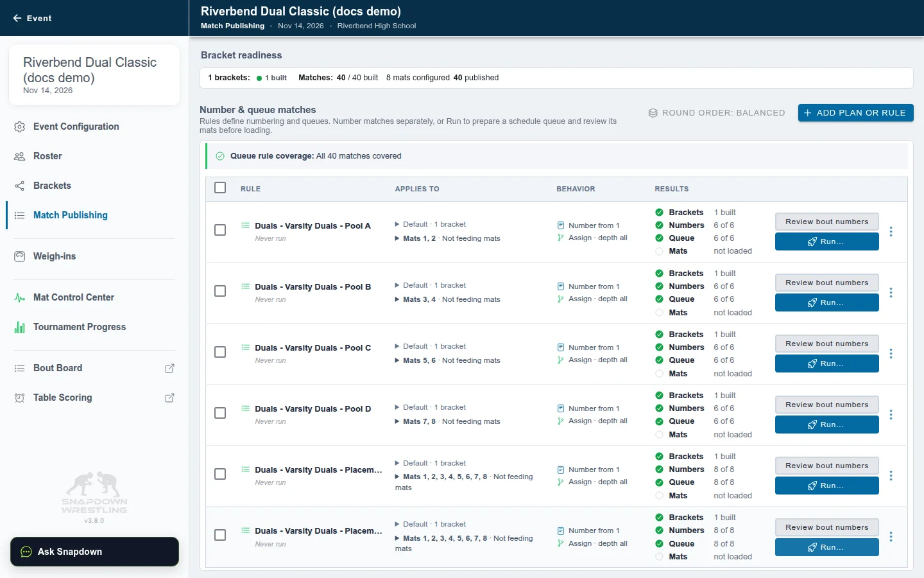The width and height of the screenshot is (924, 578).
Task: Select the last rule row's checkbox
Action: (x=220, y=535)
